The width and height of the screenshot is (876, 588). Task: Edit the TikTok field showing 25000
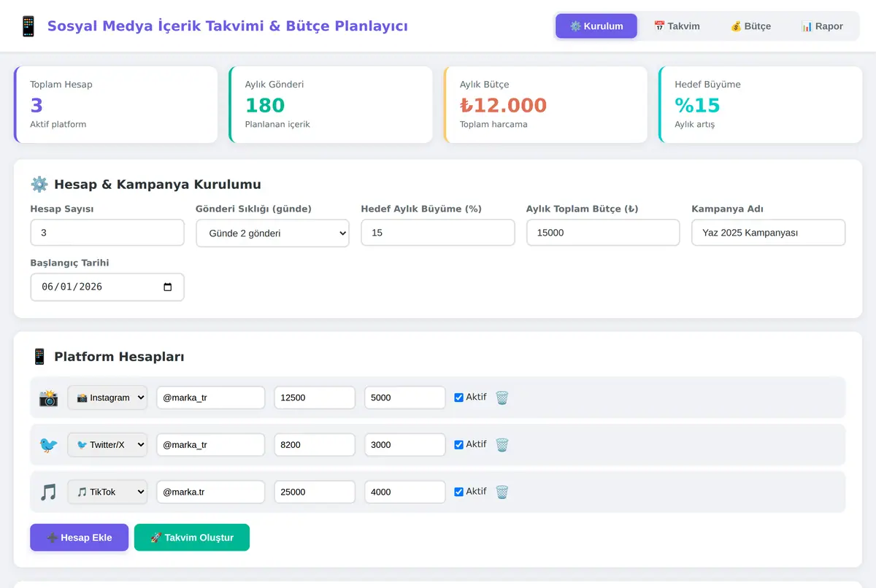click(x=315, y=492)
